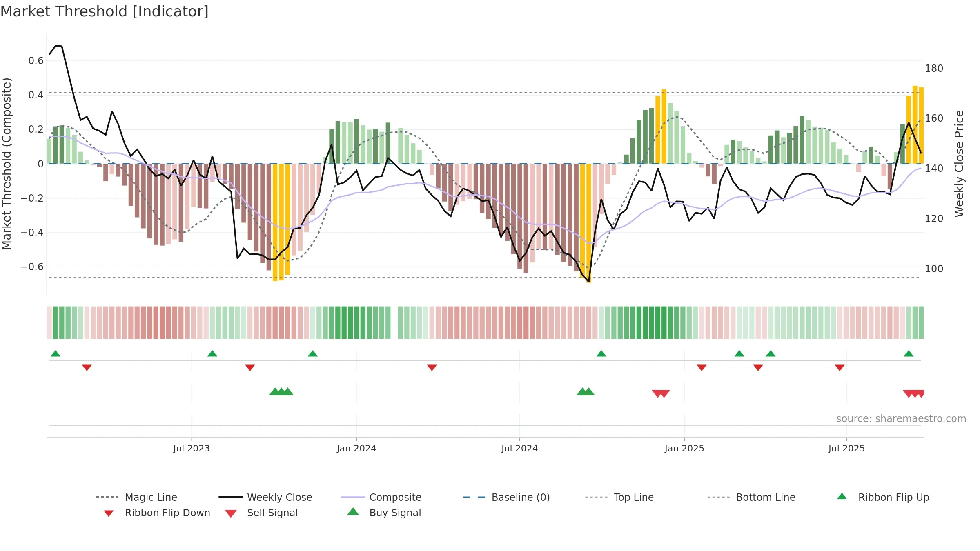Screen dimensions: 980x551
Task: Toggle the Sell Signal legend entry
Action: (x=261, y=513)
